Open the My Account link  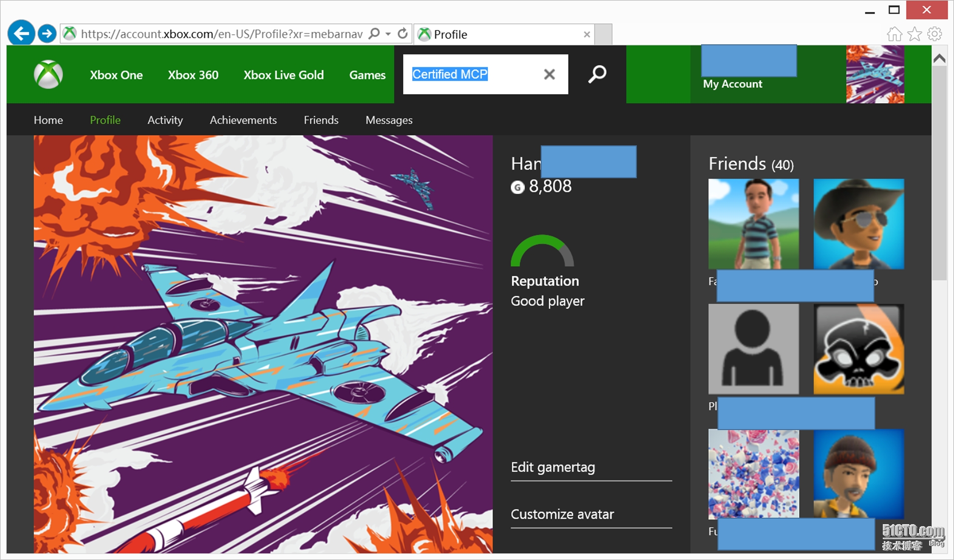732,84
